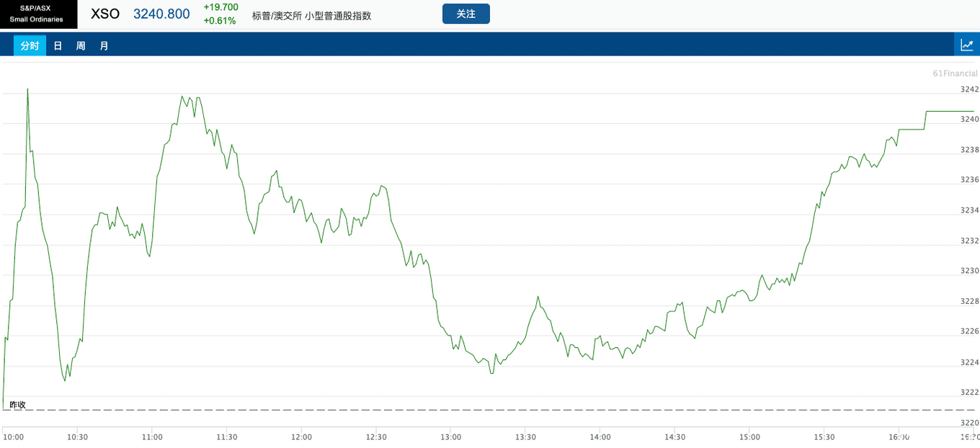Click the 12:00 time axis label
The image size is (980, 448).
(x=301, y=436)
